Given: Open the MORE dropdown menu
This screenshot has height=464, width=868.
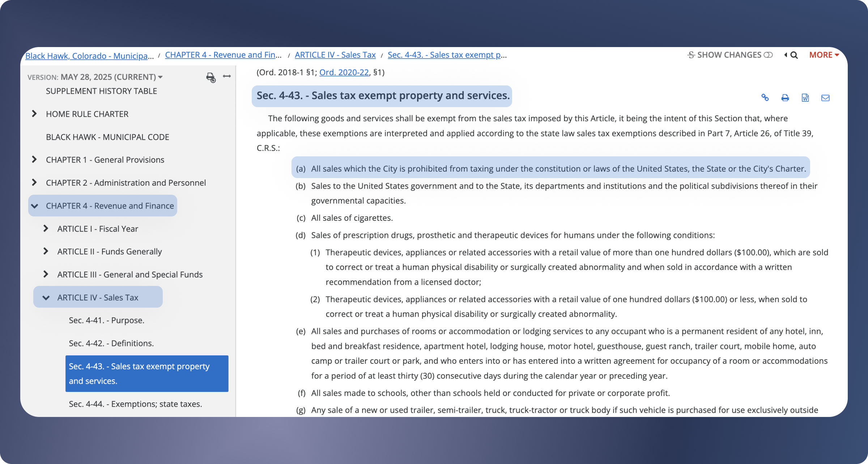Looking at the screenshot, I should click(824, 55).
